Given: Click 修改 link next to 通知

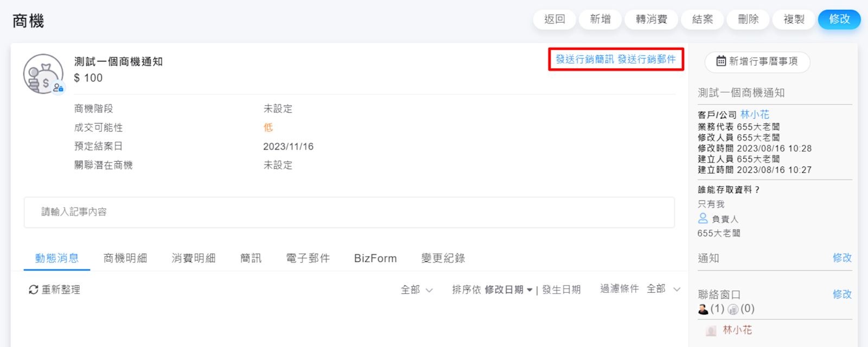Looking at the screenshot, I should click(x=842, y=258).
